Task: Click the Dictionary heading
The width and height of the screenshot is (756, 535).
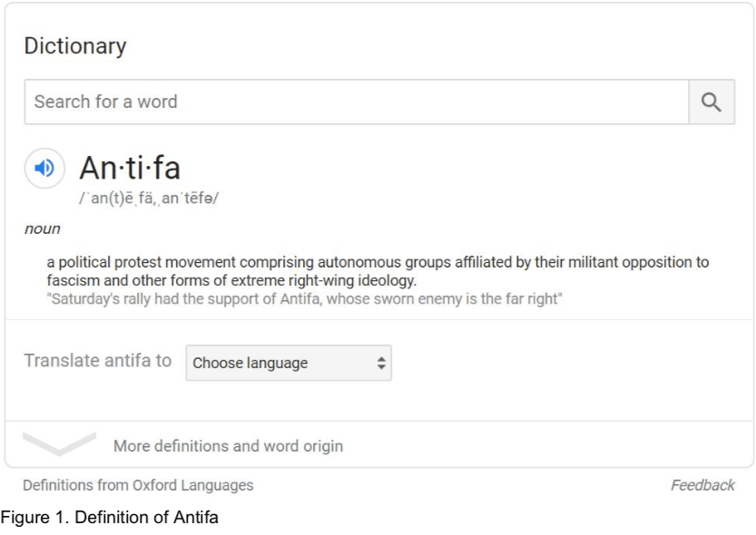Action: (75, 46)
